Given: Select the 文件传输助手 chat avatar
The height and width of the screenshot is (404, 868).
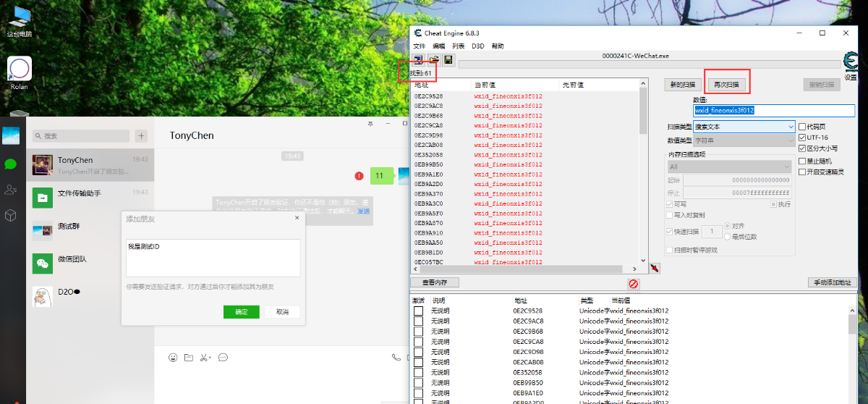Looking at the screenshot, I should 43,197.
